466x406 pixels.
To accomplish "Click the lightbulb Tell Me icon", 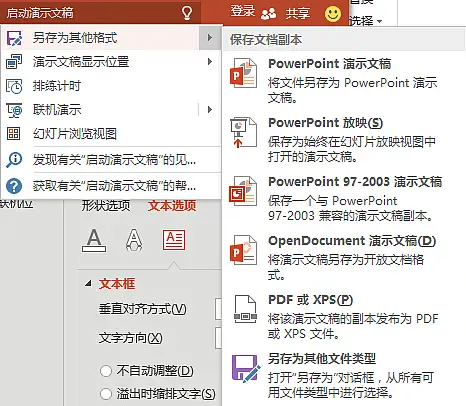I will pyautogui.click(x=187, y=13).
